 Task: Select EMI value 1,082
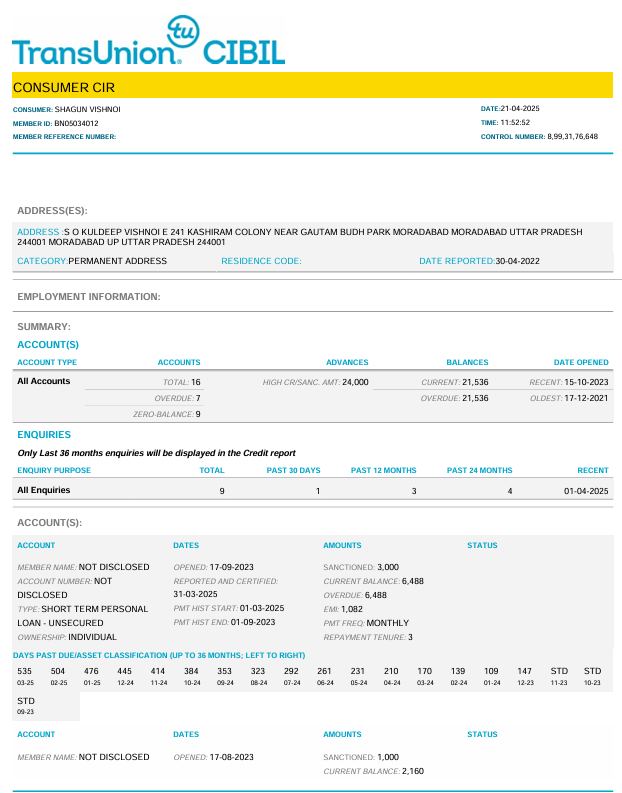point(351,609)
